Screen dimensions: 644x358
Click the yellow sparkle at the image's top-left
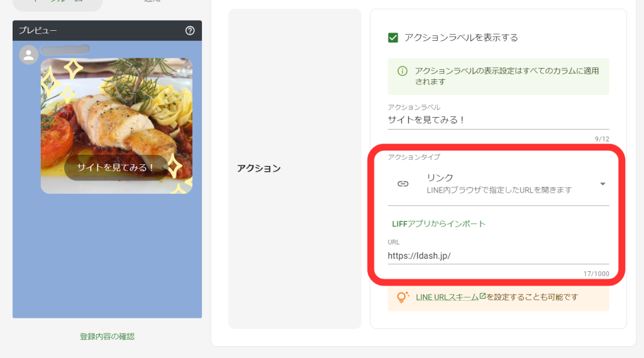click(x=72, y=69)
